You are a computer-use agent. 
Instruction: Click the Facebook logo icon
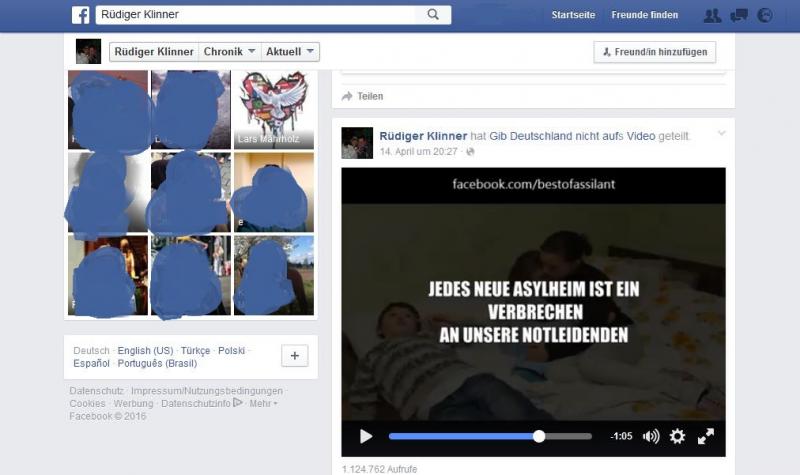80,15
